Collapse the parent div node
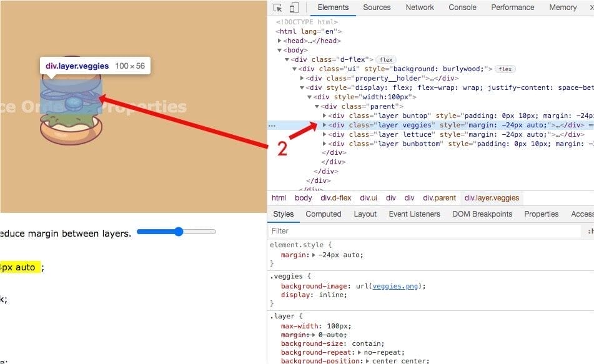The width and height of the screenshot is (594, 364). pyautogui.click(x=317, y=106)
